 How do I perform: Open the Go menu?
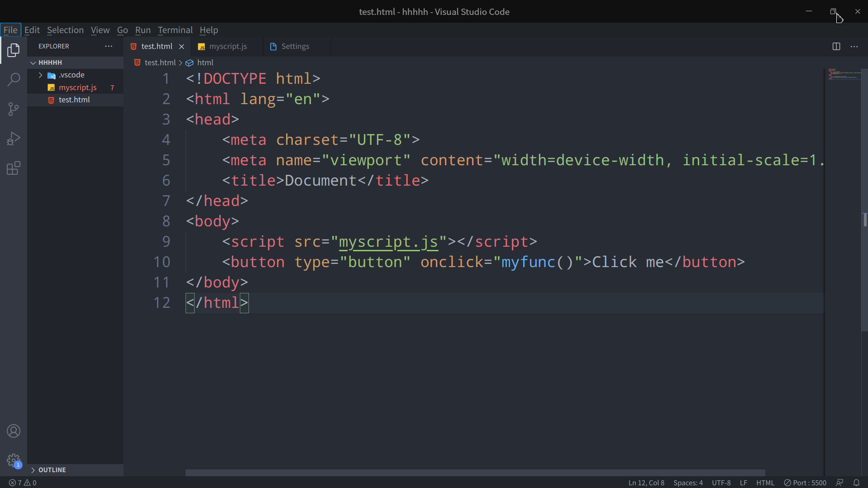pos(122,30)
